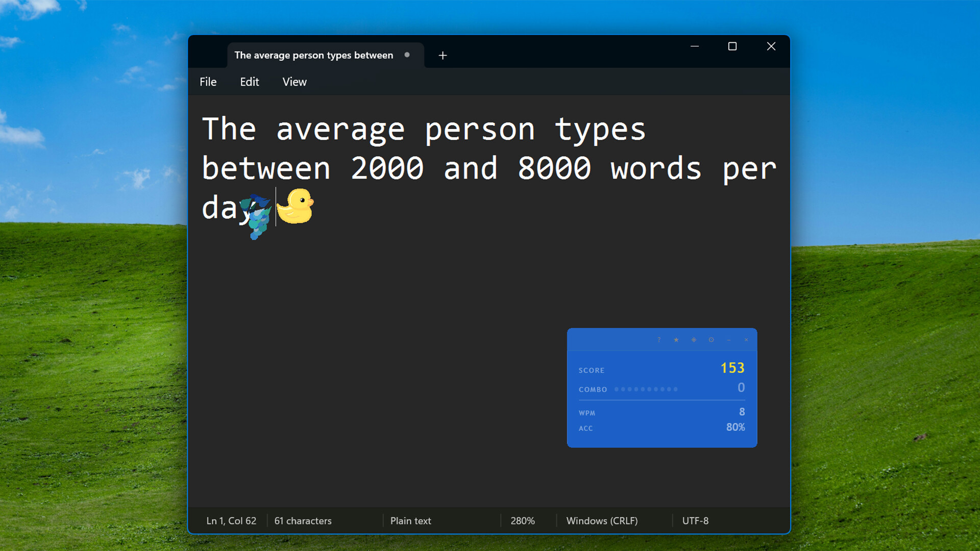Select the 'The average person types between' tab
980x551 pixels.
pos(325,55)
